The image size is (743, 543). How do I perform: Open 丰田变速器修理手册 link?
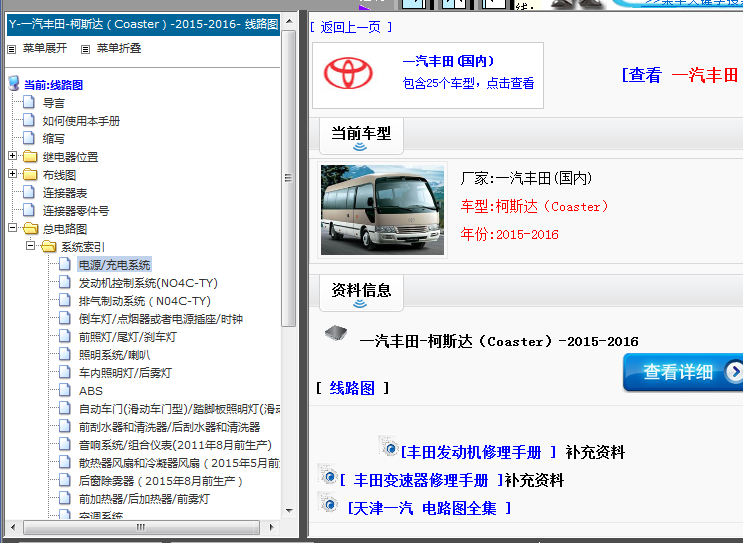pos(421,480)
